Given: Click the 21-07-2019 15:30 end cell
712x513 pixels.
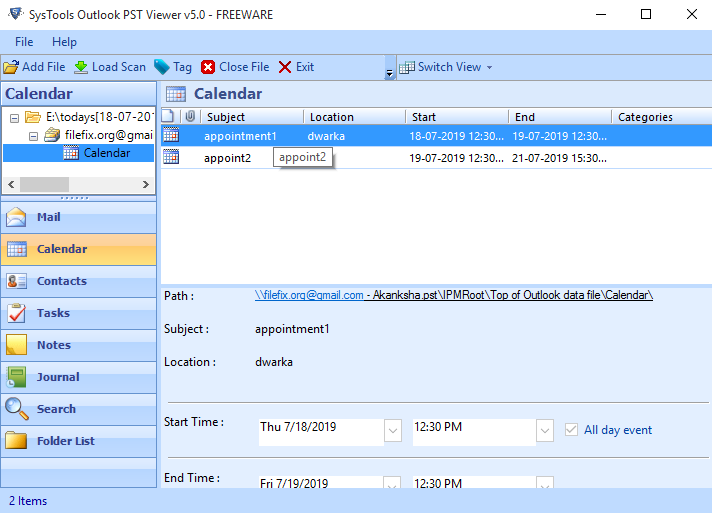Looking at the screenshot, I should 559,158.
